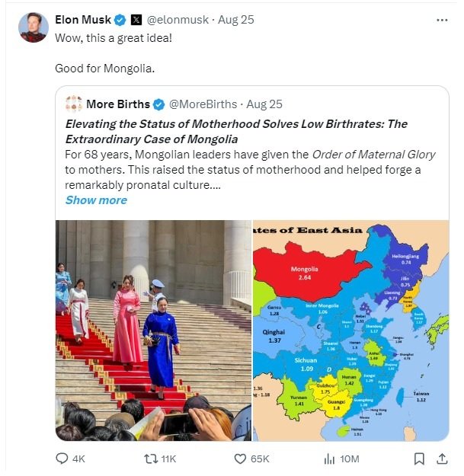
Task: Open the view count analytics icon
Action: [x=330, y=458]
